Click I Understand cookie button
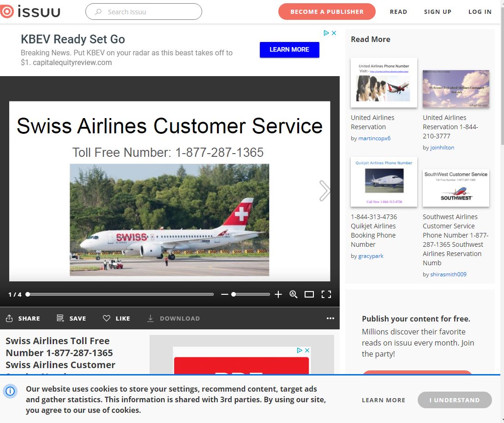Screen dimensions: 504x423 [455, 400]
